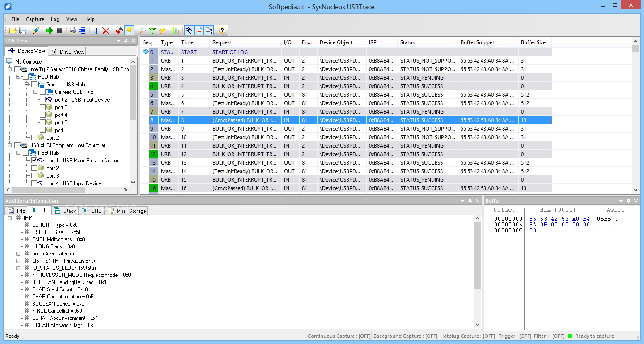Open the Buffer panel dropdown arrow
This screenshot has width=644, height=344.
(621, 201)
